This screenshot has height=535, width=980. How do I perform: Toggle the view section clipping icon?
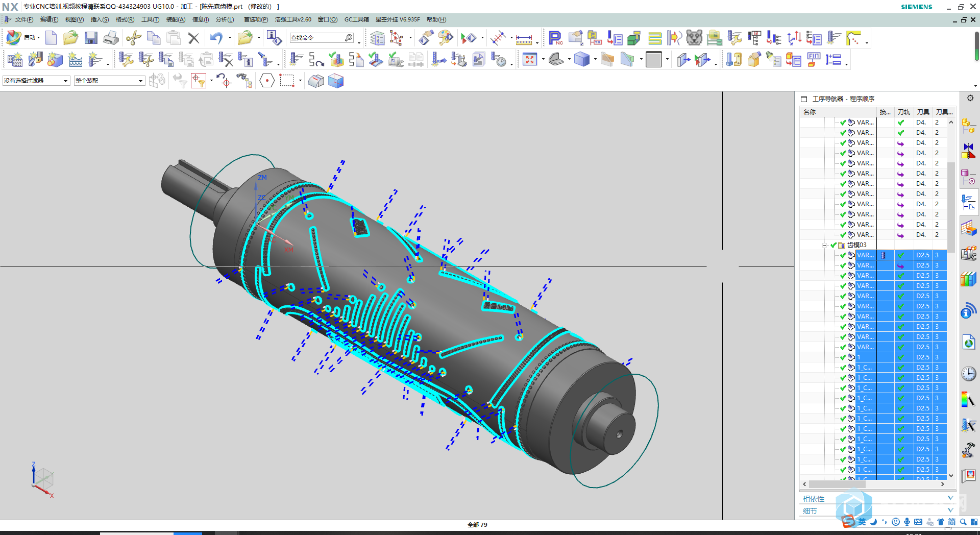[x=607, y=60]
